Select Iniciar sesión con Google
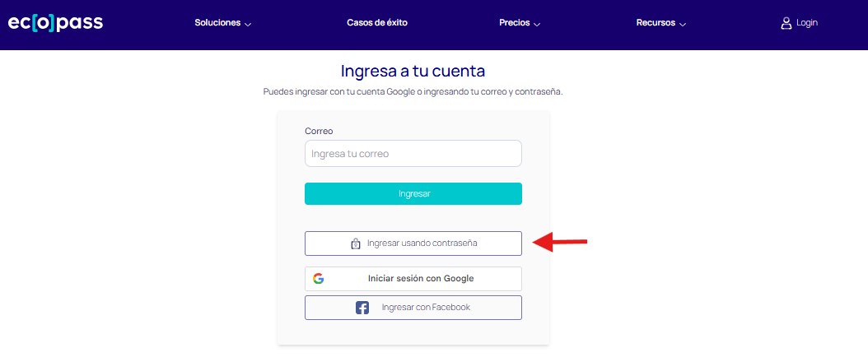The height and width of the screenshot is (357, 868). pos(413,279)
